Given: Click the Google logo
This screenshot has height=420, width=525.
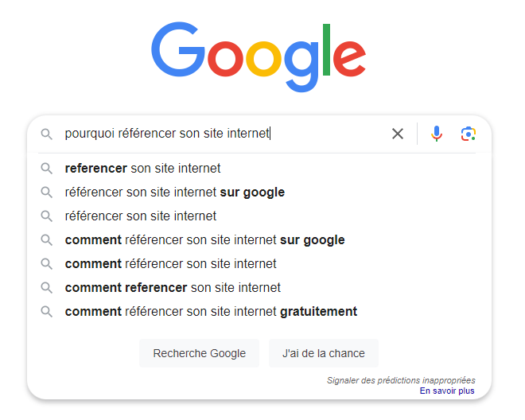Looking at the screenshot, I should [259, 56].
